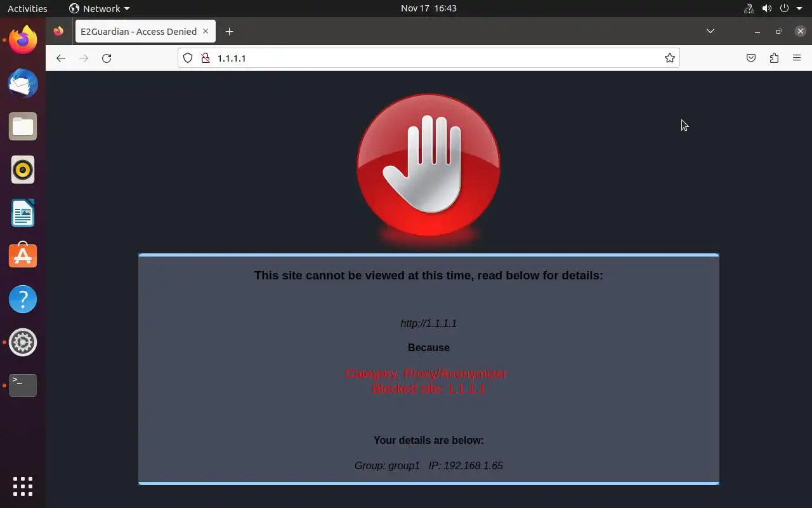The width and height of the screenshot is (812, 508).
Task: Click the insecure connection padlock icon
Action: tap(205, 58)
